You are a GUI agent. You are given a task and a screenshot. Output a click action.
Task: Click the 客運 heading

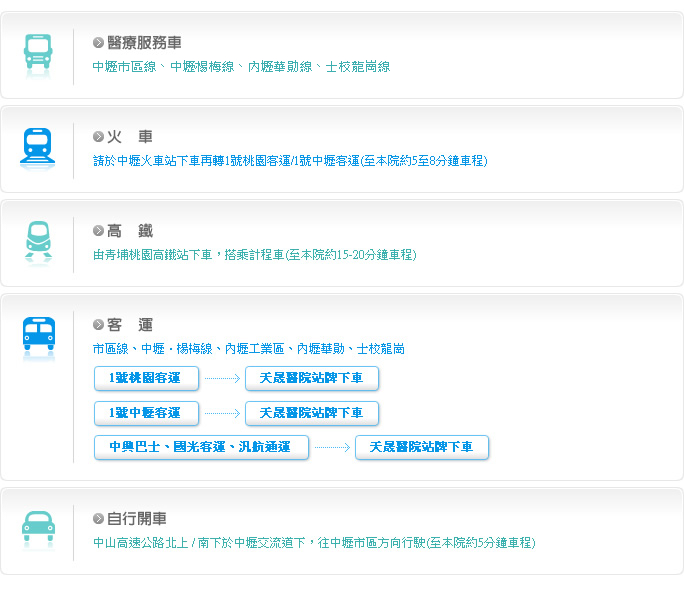pyautogui.click(x=130, y=325)
